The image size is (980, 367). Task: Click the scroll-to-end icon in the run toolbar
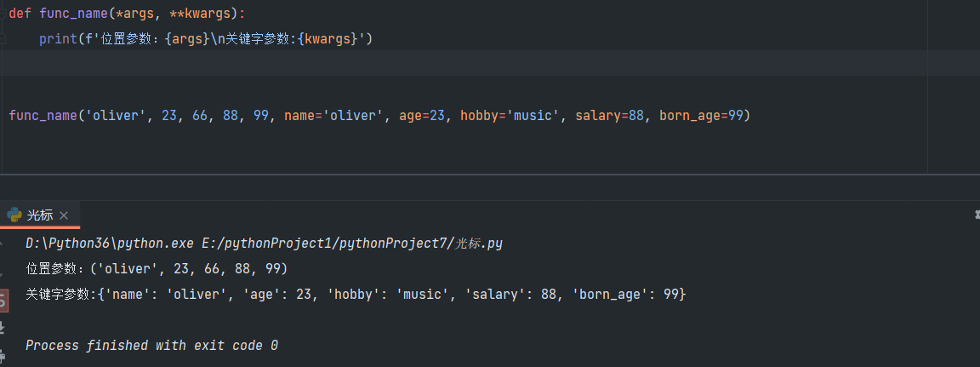point(3,325)
